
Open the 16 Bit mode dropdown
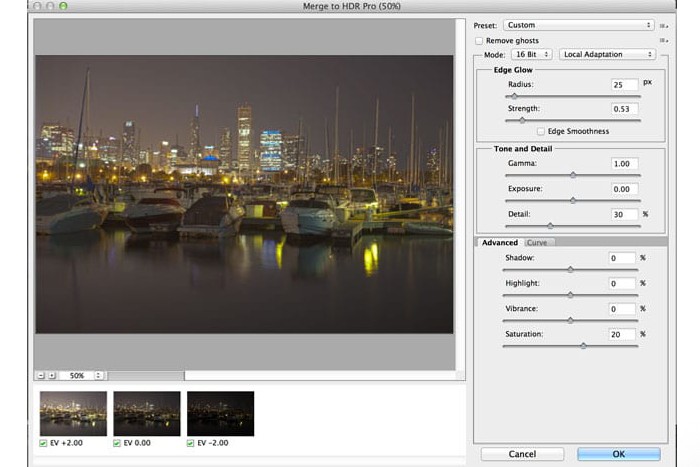[x=531, y=54]
